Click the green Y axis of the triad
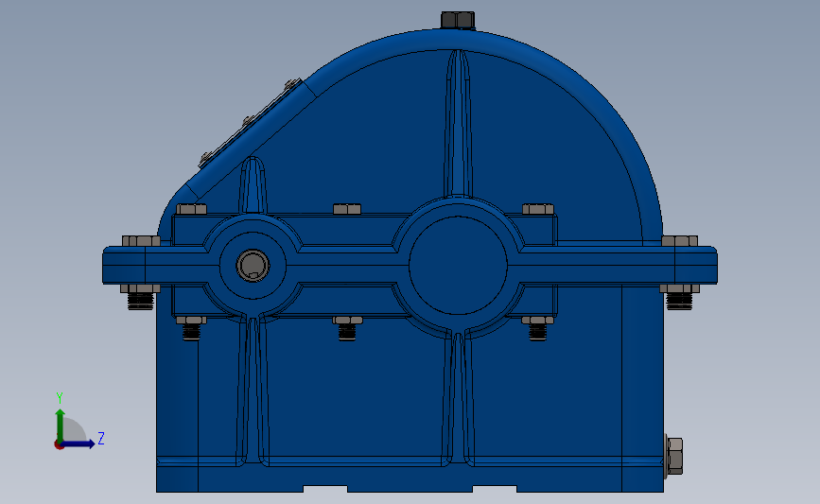 coord(61,426)
